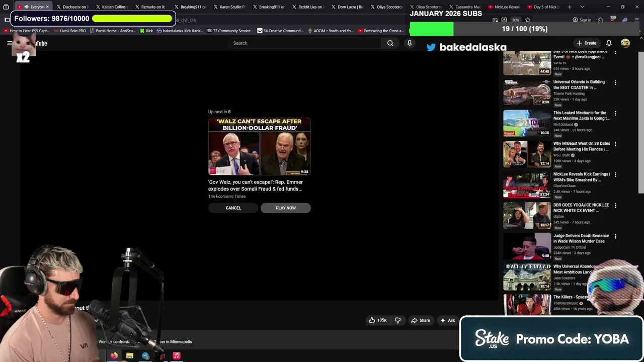Open more options for NickLee Reveals Kick Earnings video
The height and width of the screenshot is (362, 644).
coord(615,174)
